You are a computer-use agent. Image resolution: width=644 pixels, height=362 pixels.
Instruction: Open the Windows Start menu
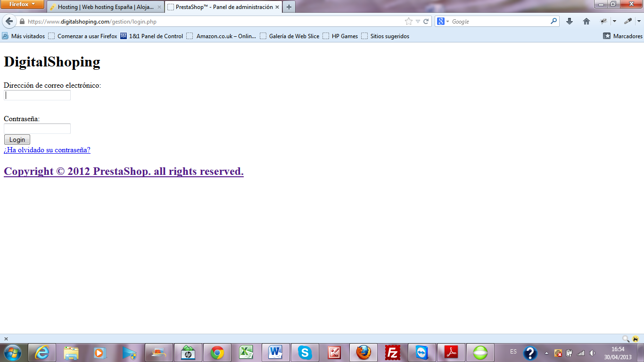click(x=13, y=353)
